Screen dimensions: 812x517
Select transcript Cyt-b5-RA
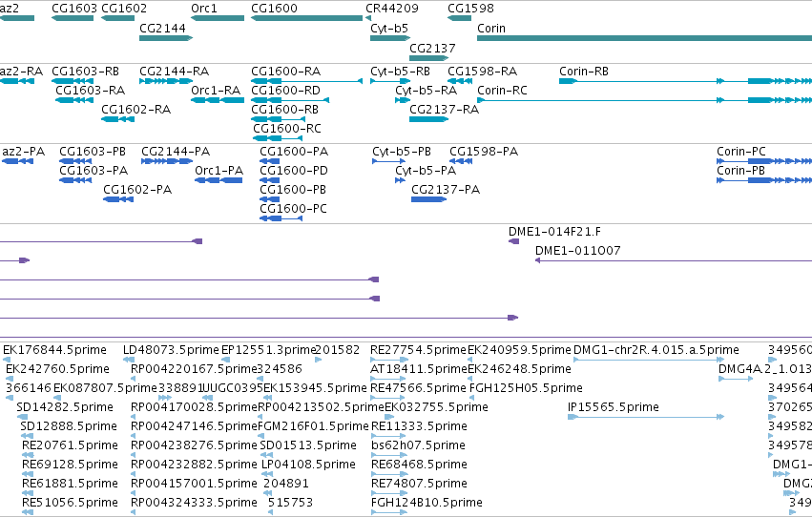(426, 90)
